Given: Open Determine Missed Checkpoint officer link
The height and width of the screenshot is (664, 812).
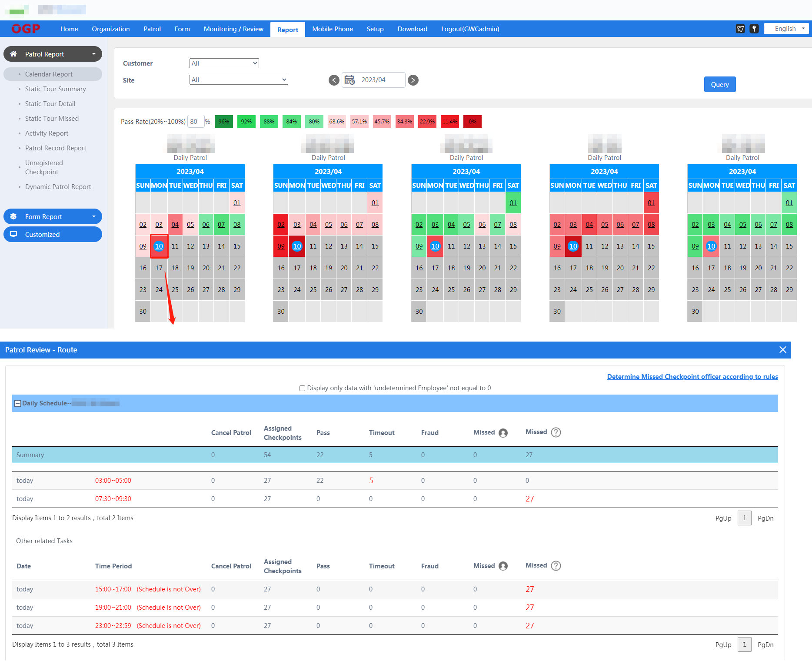Looking at the screenshot, I should pos(692,377).
